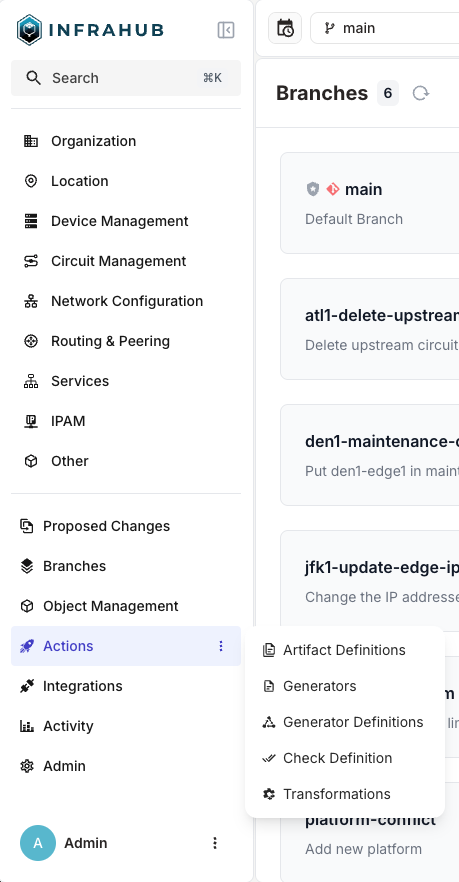Click the IPAM icon
459x882 pixels.
click(31, 421)
